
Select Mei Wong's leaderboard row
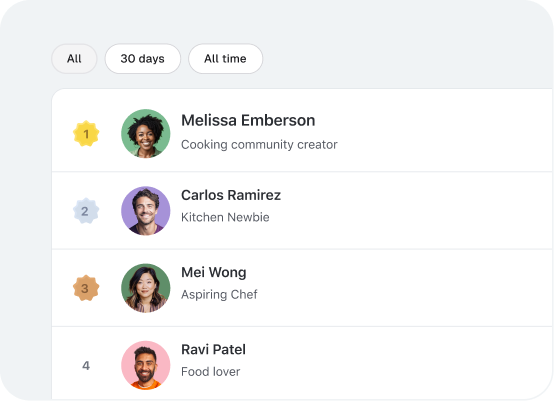302,288
